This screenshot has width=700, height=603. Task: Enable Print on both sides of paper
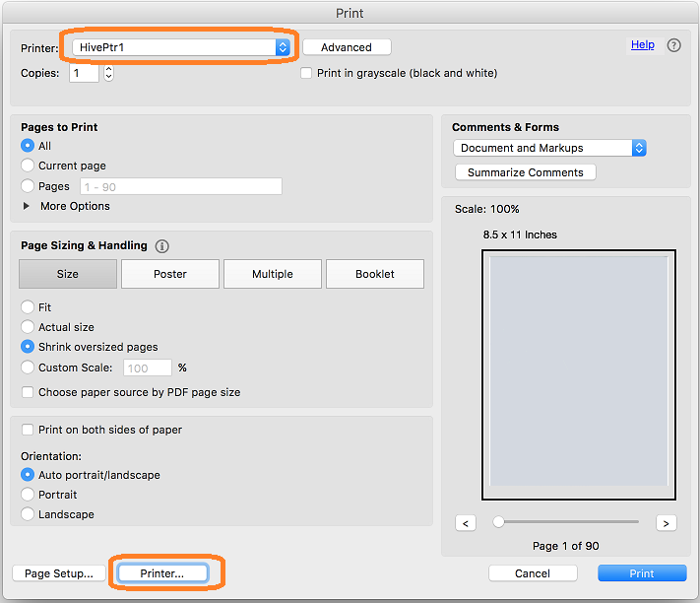(x=28, y=430)
